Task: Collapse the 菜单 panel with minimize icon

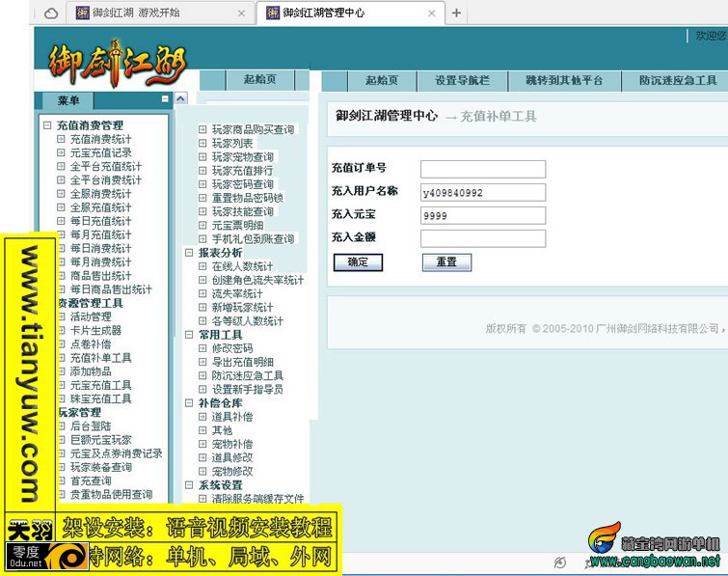Action: (x=165, y=99)
